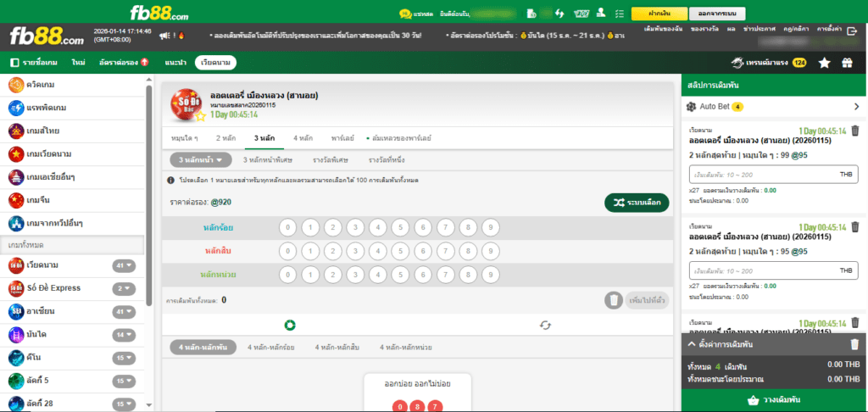Click the logout arrow icon beside การตั้งค่า
868x412 pixels.
click(852, 32)
